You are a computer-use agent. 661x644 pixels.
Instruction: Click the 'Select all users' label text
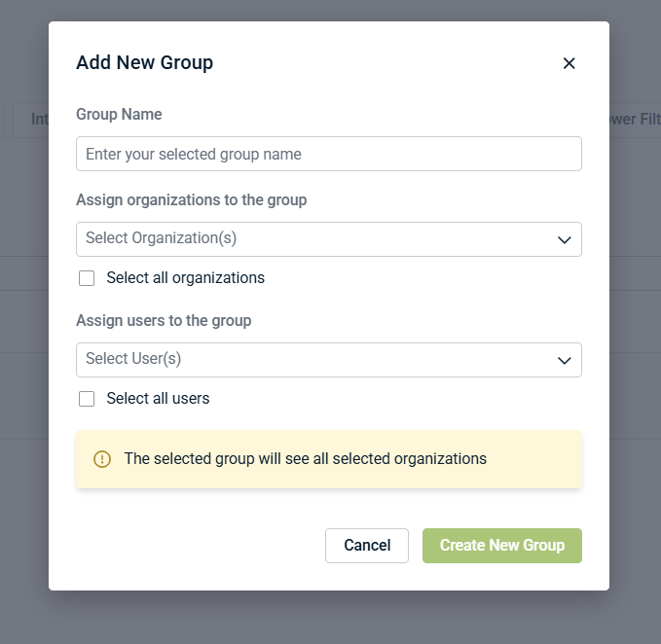pyautogui.click(x=158, y=399)
